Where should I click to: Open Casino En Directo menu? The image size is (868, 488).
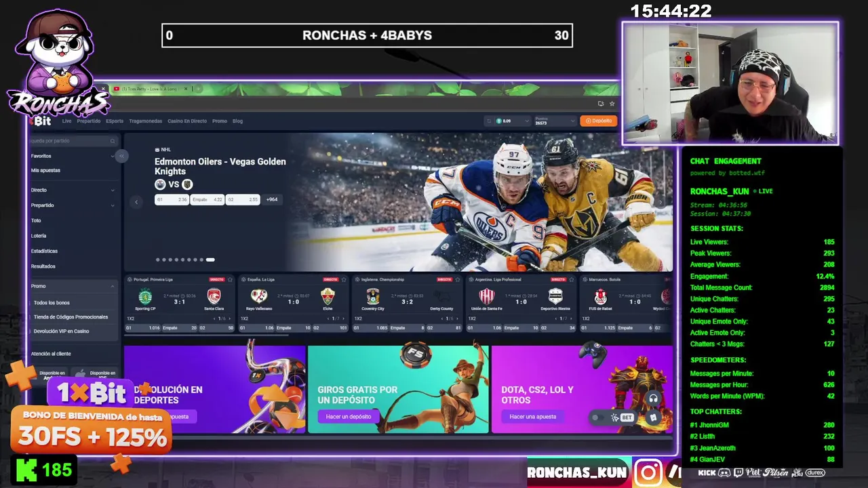click(187, 121)
